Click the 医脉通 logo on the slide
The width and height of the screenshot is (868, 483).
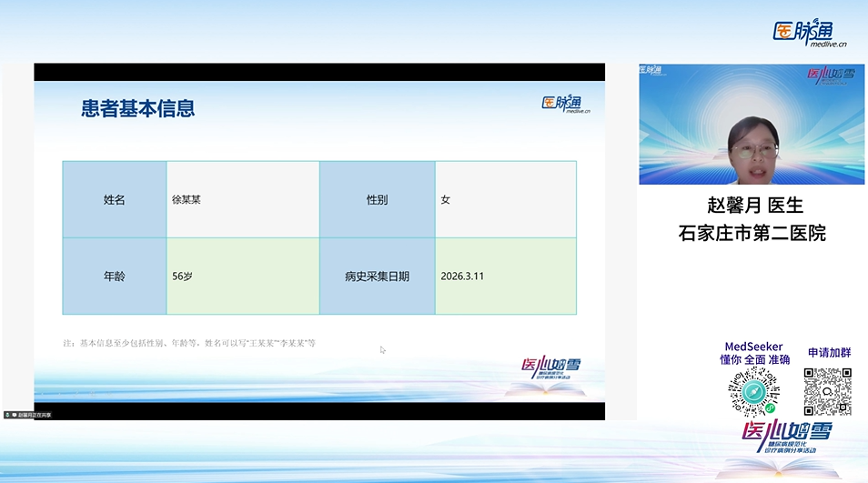[566, 104]
